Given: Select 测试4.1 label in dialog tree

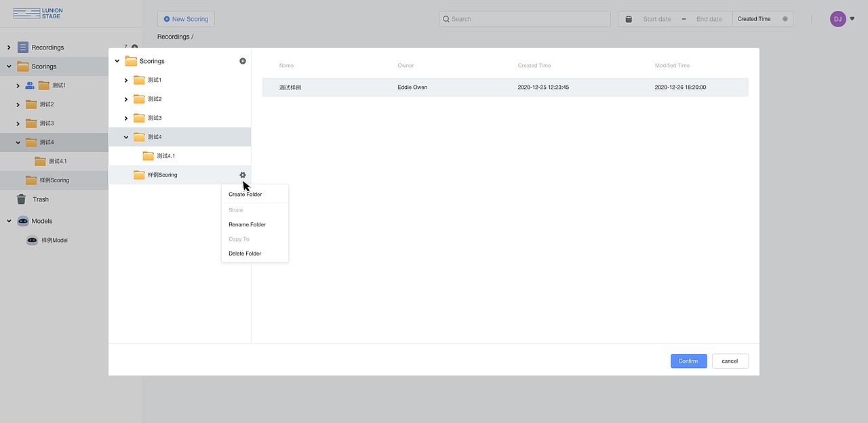Looking at the screenshot, I should [x=165, y=156].
